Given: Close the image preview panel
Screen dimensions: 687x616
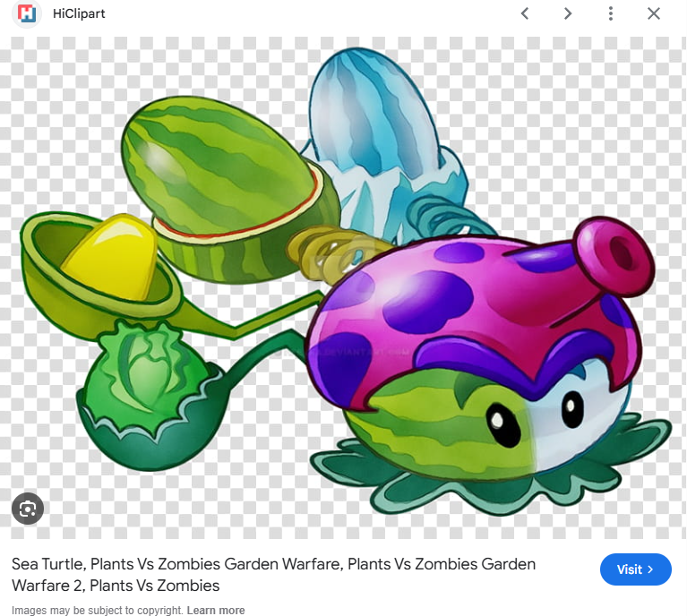Looking at the screenshot, I should click(654, 14).
